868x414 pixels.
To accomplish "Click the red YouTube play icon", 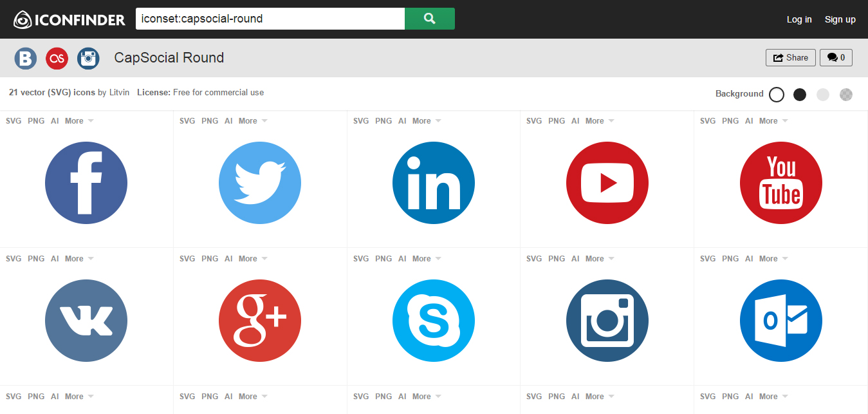I will [607, 183].
